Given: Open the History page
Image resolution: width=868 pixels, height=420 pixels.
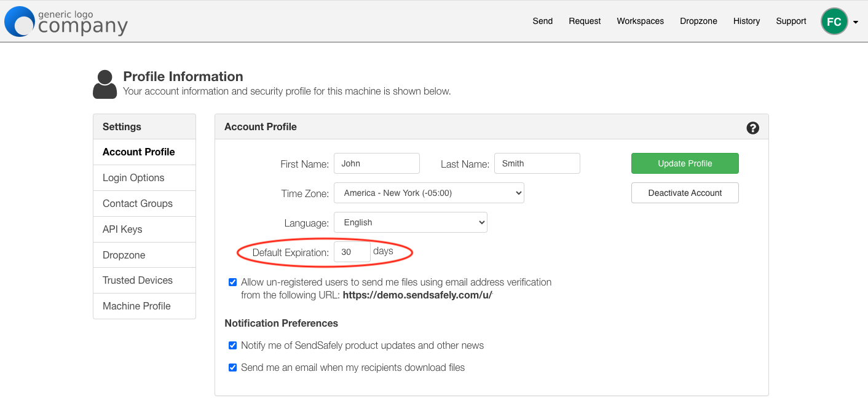Looking at the screenshot, I should coord(746,21).
